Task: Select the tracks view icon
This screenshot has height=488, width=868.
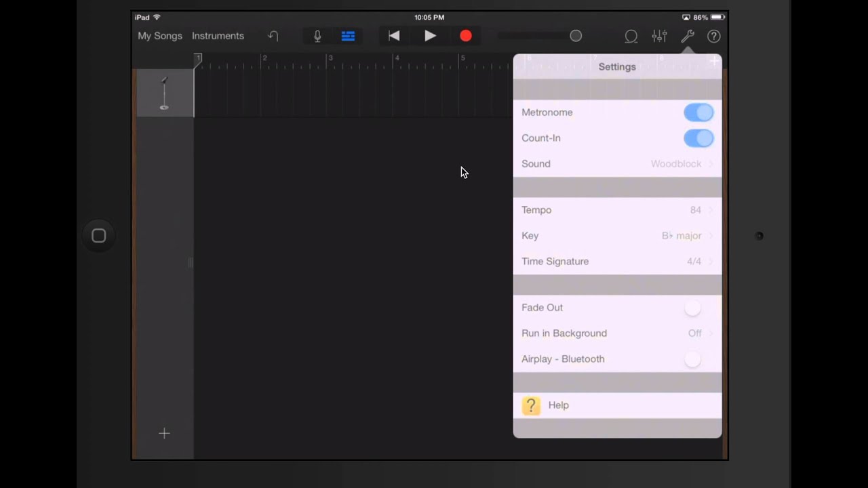Action: (348, 36)
